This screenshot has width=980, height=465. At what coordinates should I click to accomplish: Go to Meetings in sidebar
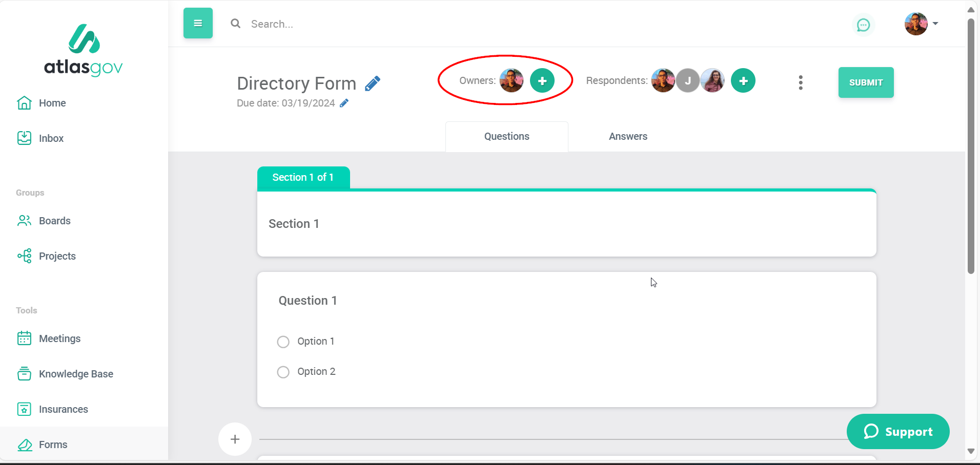59,339
